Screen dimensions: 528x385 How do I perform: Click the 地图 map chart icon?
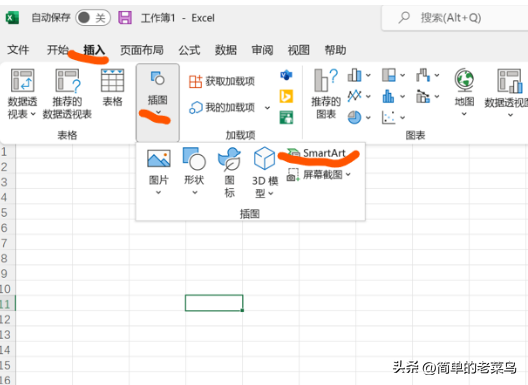(x=464, y=80)
